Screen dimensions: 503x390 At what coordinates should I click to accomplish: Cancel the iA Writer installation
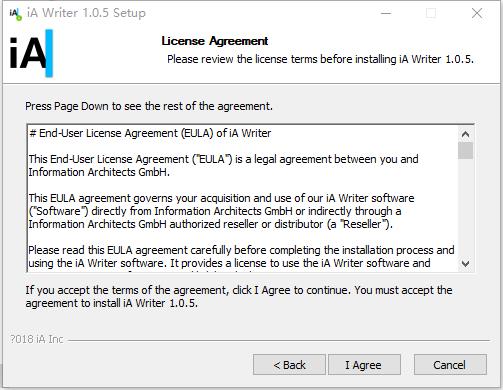[450, 365]
